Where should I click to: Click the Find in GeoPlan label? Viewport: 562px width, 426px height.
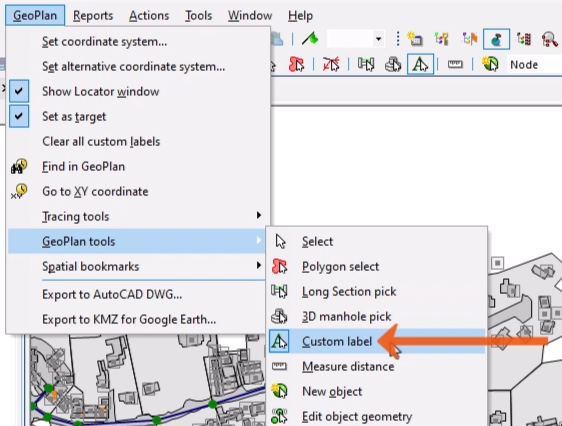(84, 167)
